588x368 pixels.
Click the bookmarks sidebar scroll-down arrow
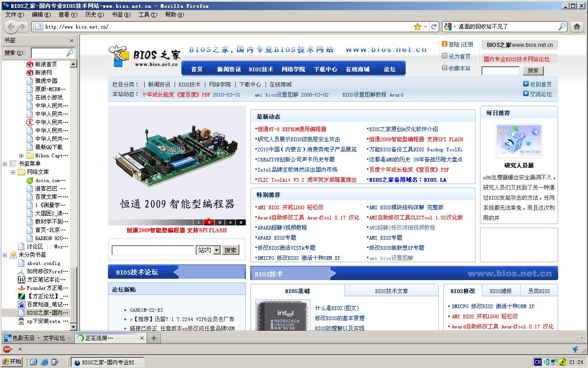[x=73, y=327]
